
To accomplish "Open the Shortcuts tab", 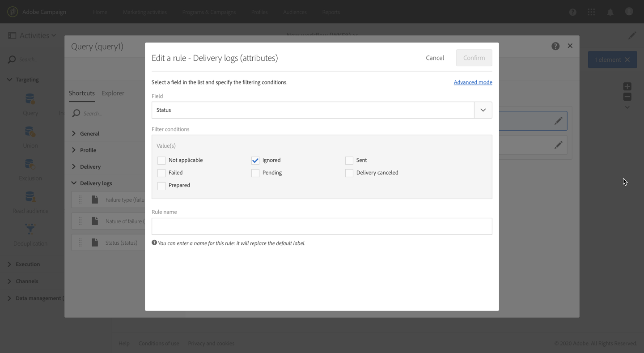I will point(82,93).
